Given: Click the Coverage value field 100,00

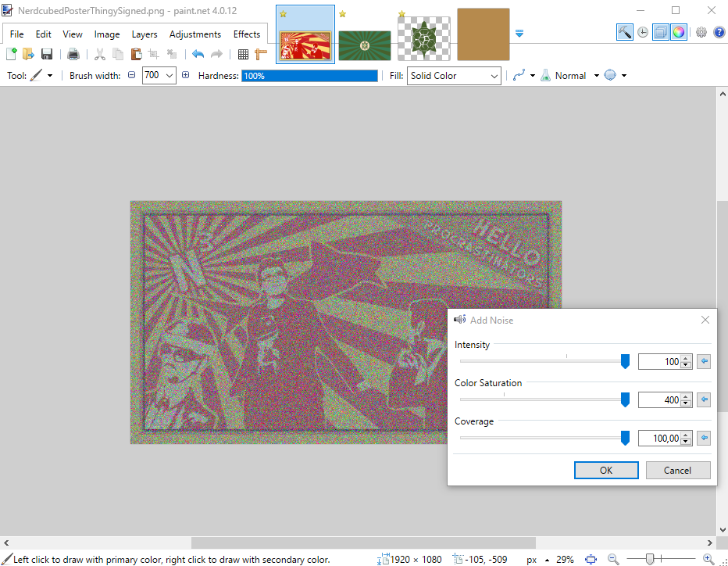Looking at the screenshot, I should (659, 439).
